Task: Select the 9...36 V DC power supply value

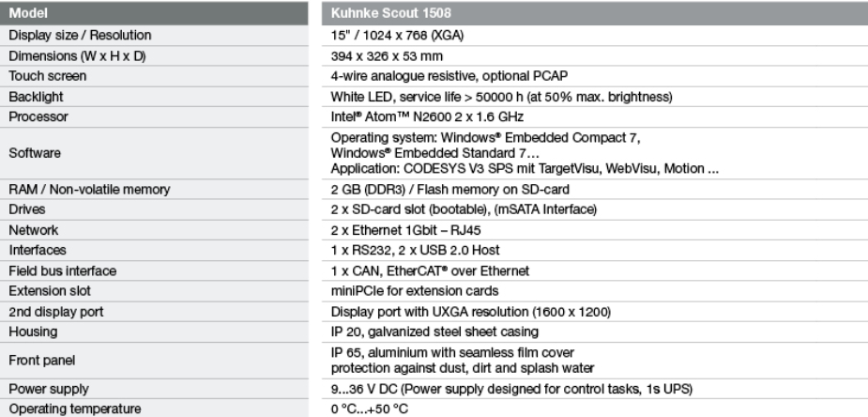Action: pos(511,390)
